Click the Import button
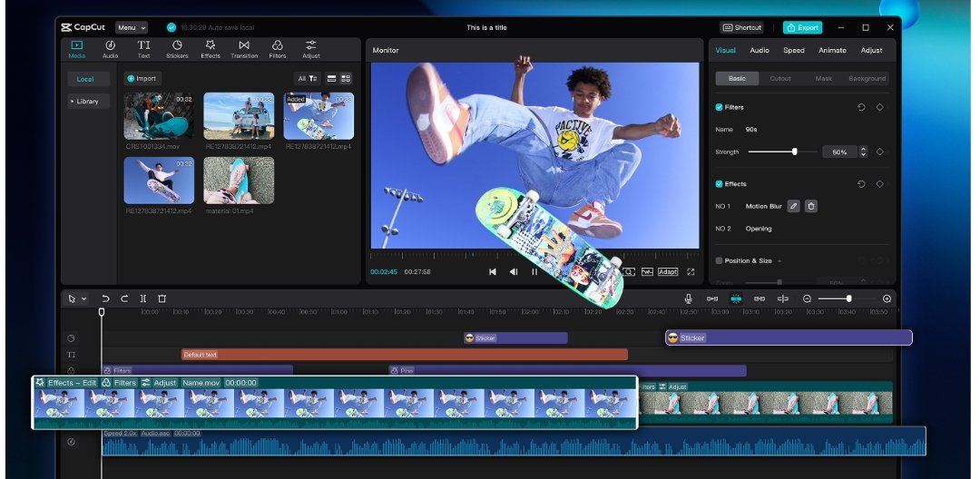The image size is (980, 479). tap(142, 79)
